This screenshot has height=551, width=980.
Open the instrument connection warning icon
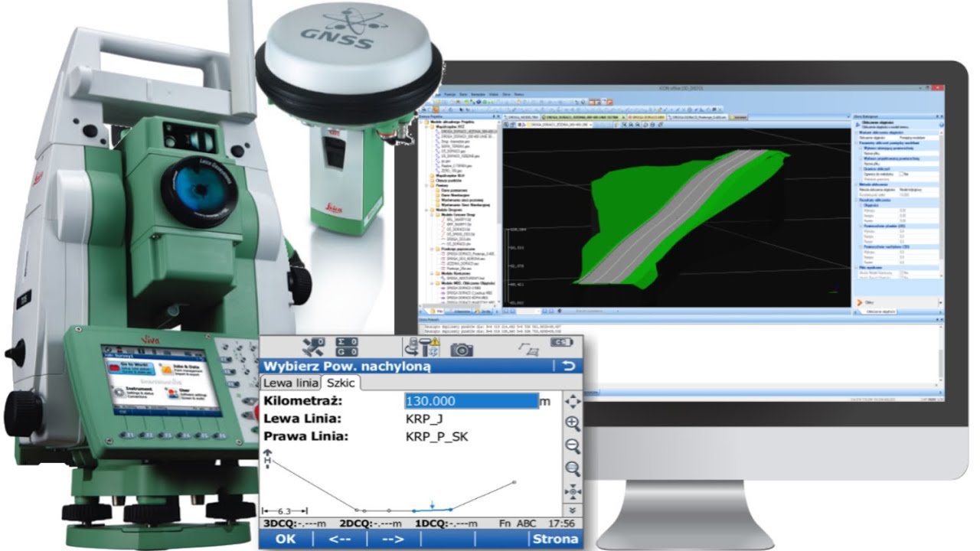point(422,347)
